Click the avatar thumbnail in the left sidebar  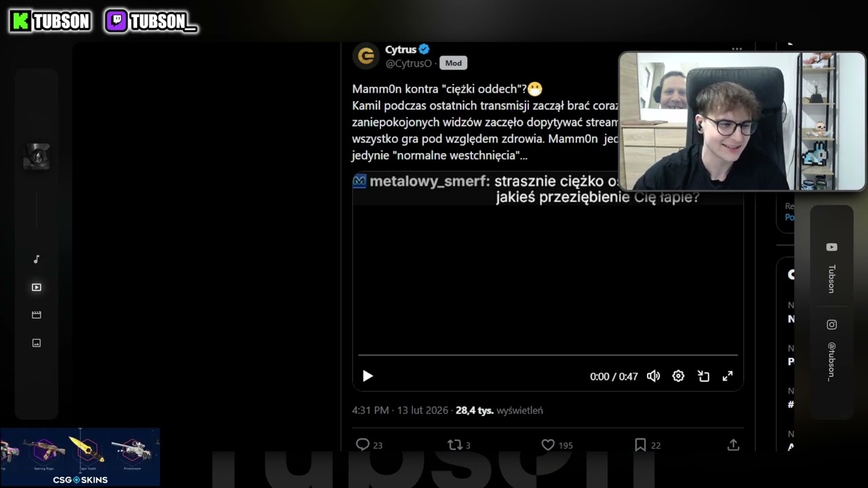pos(37,157)
